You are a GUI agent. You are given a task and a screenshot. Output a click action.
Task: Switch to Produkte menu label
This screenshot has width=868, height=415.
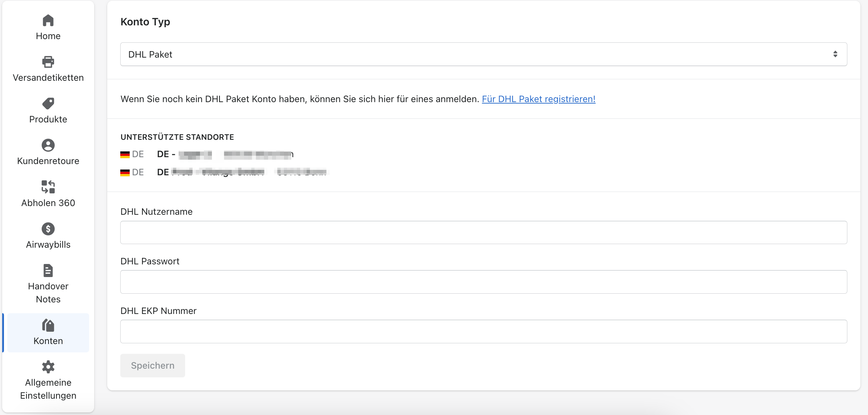(48, 119)
